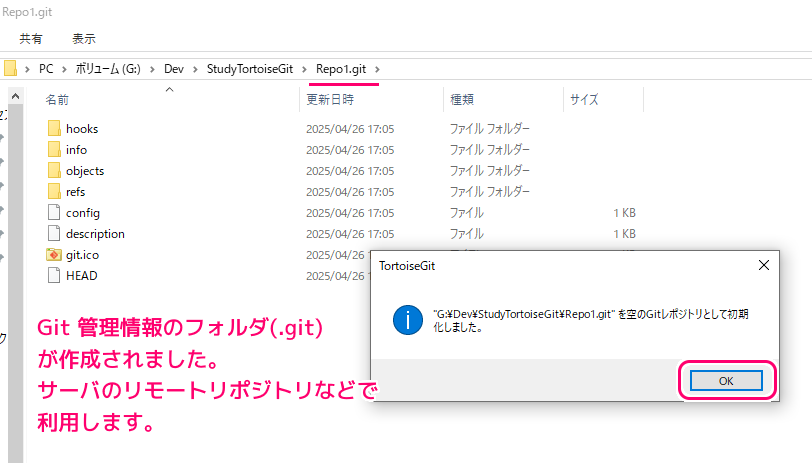
Task: Select the info folder icon
Action: point(54,150)
